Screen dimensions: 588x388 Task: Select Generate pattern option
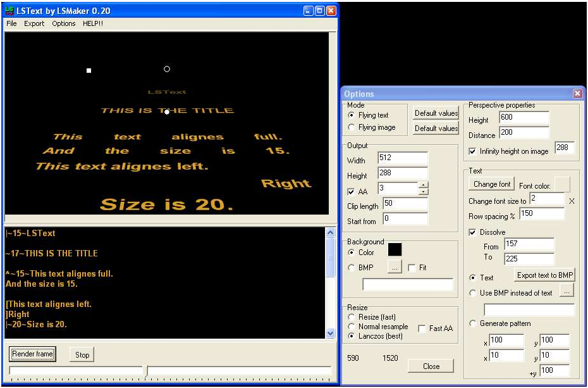point(472,323)
